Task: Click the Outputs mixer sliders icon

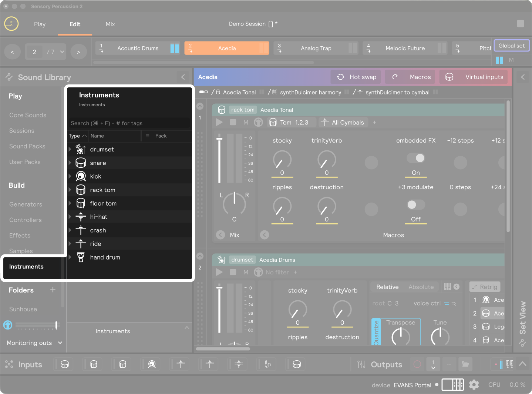Action: (x=361, y=364)
